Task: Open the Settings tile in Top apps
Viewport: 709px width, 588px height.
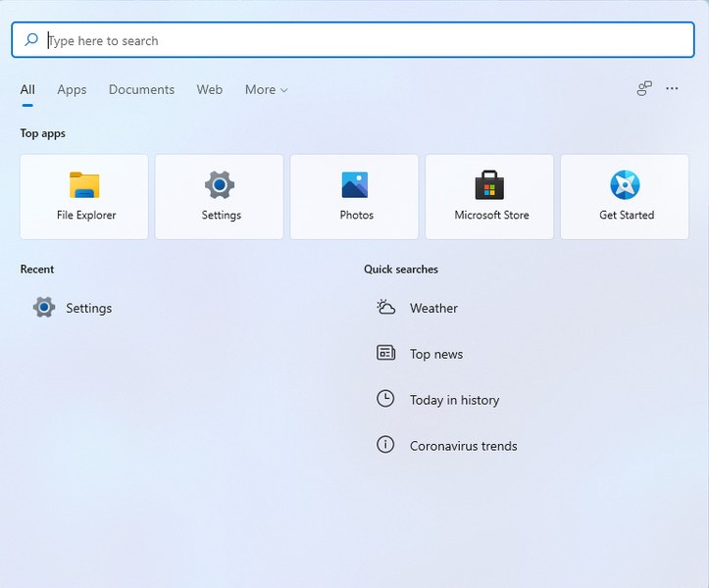Action: (220, 197)
